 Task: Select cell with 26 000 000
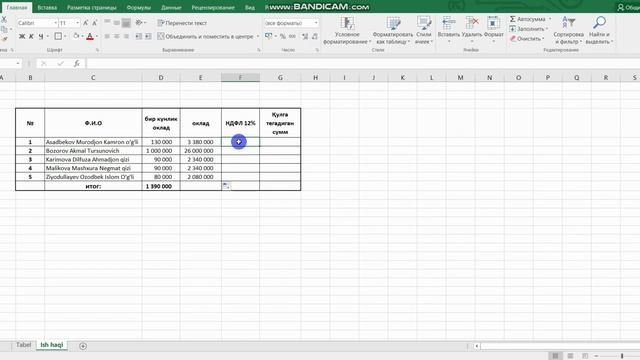pos(201,151)
